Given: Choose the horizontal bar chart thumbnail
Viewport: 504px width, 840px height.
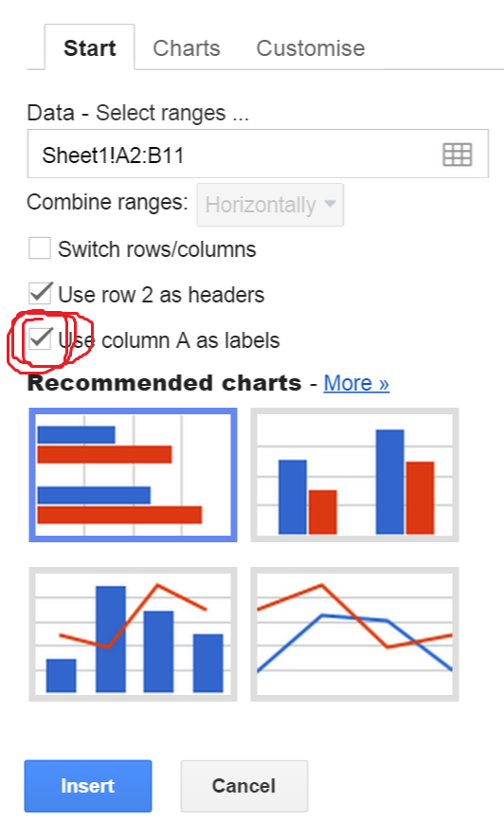Looking at the screenshot, I should point(134,475).
